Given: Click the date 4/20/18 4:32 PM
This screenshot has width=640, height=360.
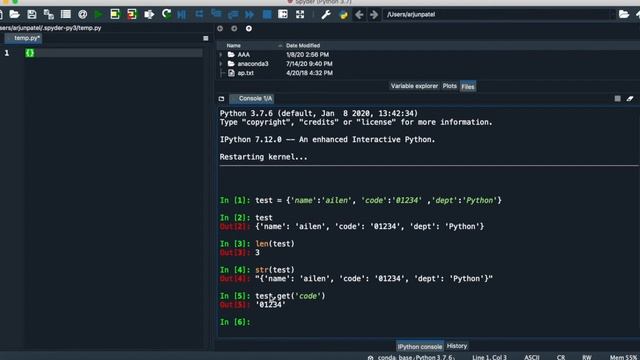Looking at the screenshot, I should click(x=309, y=73).
